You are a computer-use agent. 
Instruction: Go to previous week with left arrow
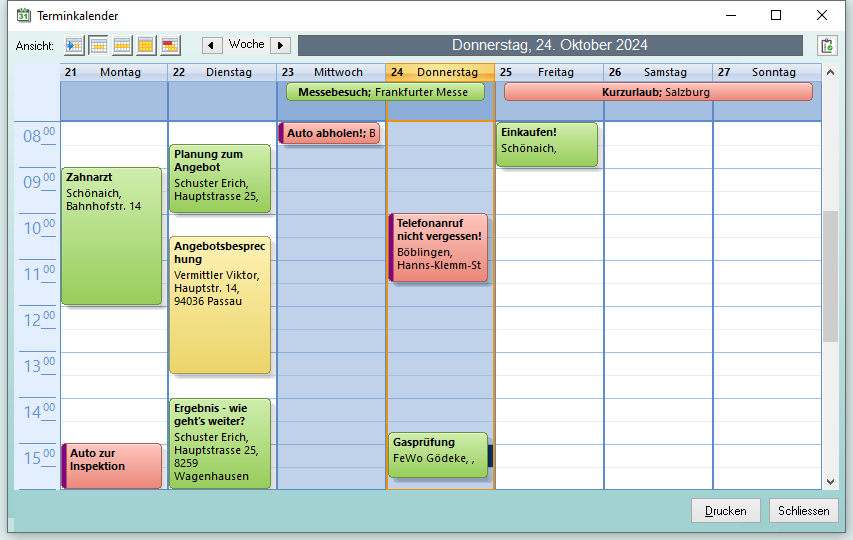click(212, 45)
